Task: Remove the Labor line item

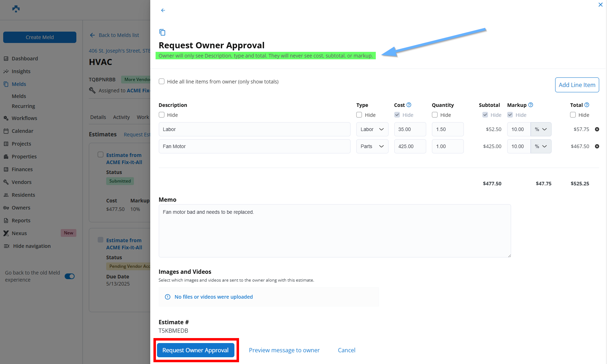Action: click(597, 129)
